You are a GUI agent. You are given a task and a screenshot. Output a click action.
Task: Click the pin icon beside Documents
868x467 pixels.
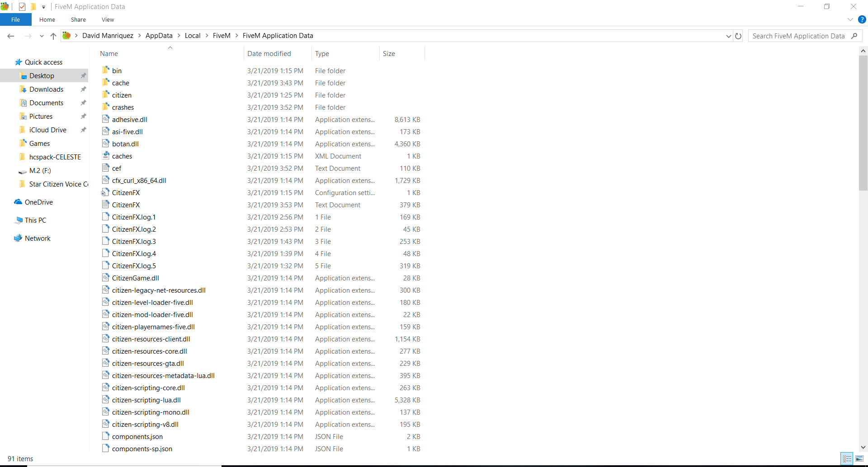[x=83, y=103]
